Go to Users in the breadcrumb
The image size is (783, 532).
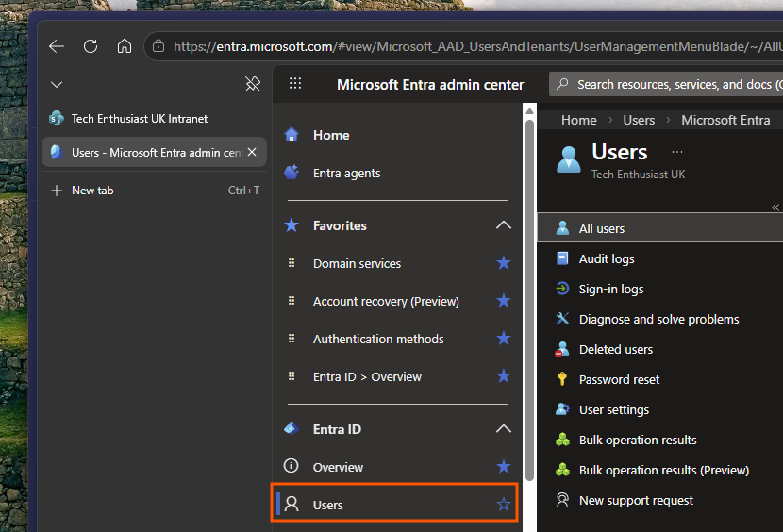tap(639, 121)
